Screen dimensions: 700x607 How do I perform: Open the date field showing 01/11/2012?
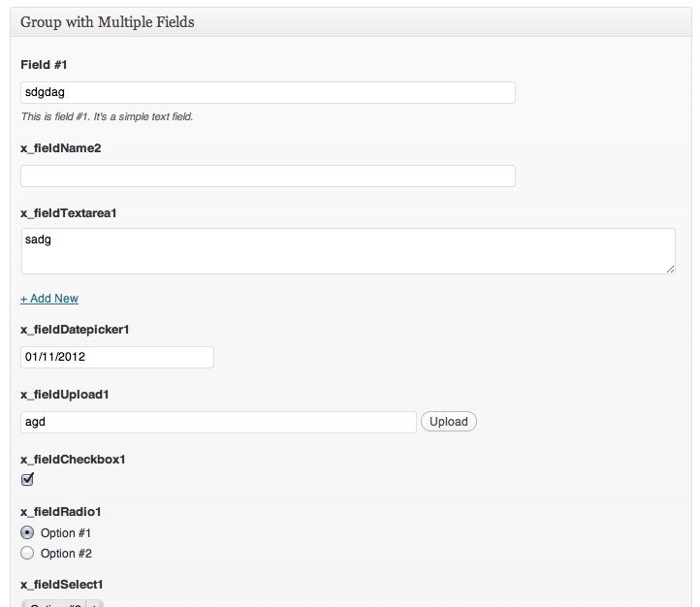[x=116, y=357]
